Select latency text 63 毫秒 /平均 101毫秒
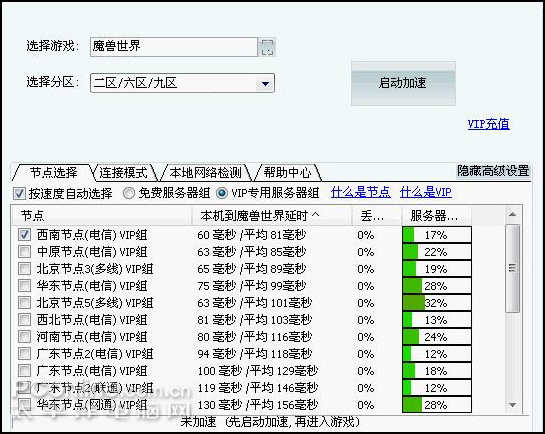The width and height of the screenshot is (545, 434). (x=254, y=303)
